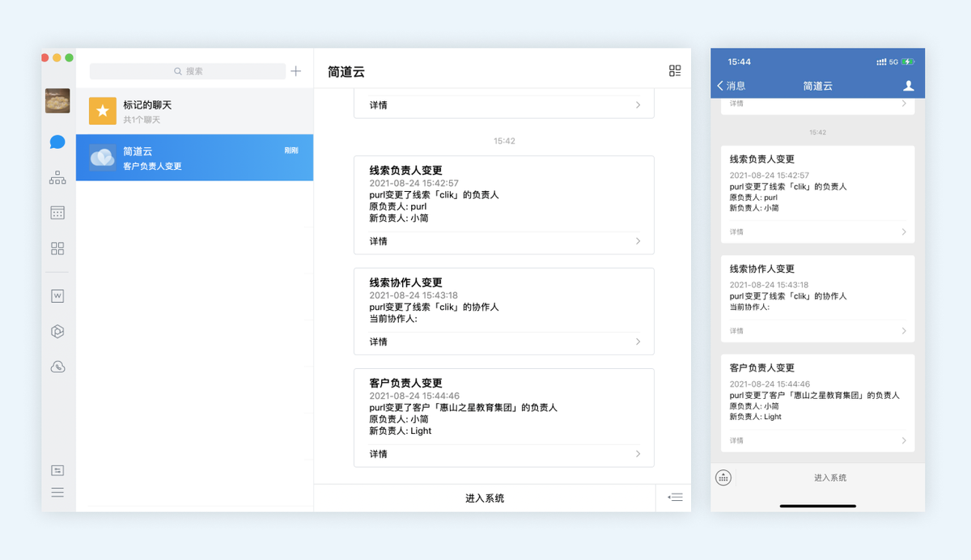Click the chevron on the 客户负责人变更 desktop card

click(638, 454)
